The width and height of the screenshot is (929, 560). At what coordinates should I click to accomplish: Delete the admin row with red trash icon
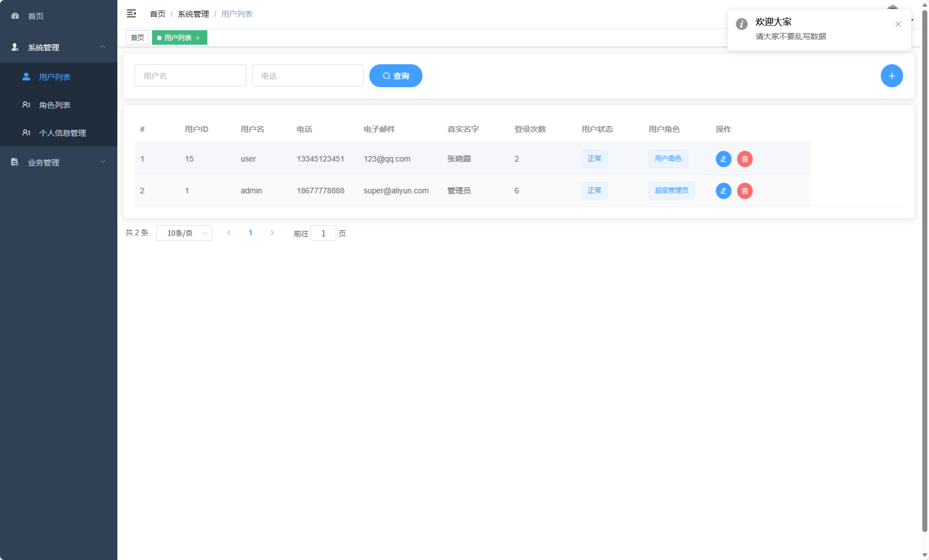745,191
